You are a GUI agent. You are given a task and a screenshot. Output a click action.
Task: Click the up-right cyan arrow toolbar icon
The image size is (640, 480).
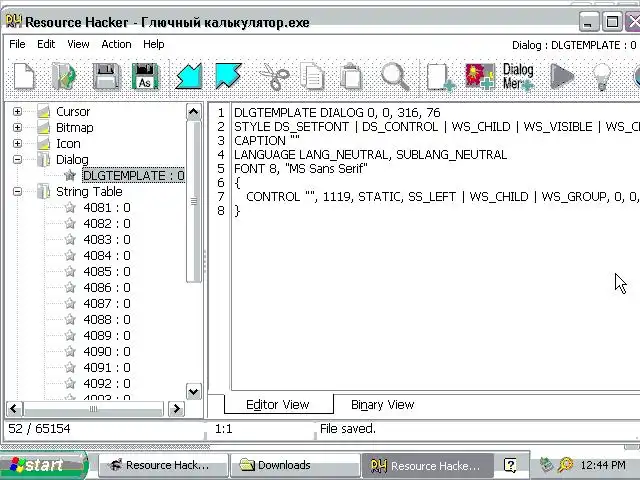(x=229, y=76)
